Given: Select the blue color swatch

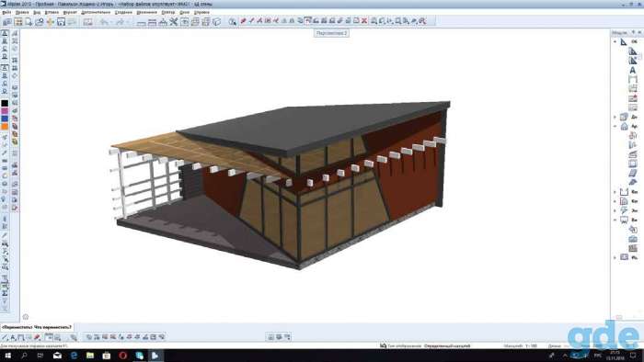Looking at the screenshot, I should coord(5,119).
